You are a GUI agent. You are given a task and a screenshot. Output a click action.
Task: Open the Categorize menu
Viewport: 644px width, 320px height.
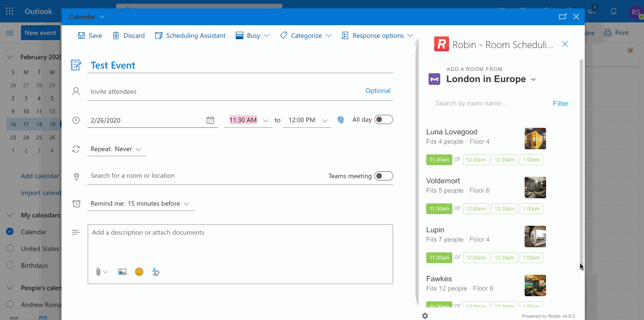(x=305, y=35)
